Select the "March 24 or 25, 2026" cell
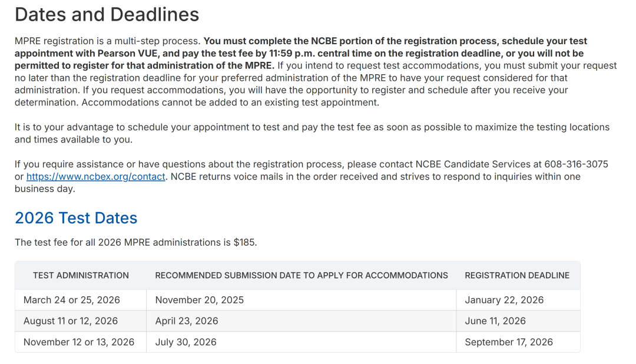Viewport: 636px width, 364px height. 72,300
